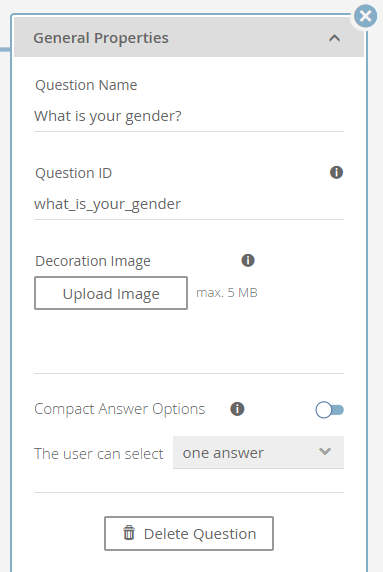Click the Question ID label
The width and height of the screenshot is (383, 572).
(x=73, y=173)
